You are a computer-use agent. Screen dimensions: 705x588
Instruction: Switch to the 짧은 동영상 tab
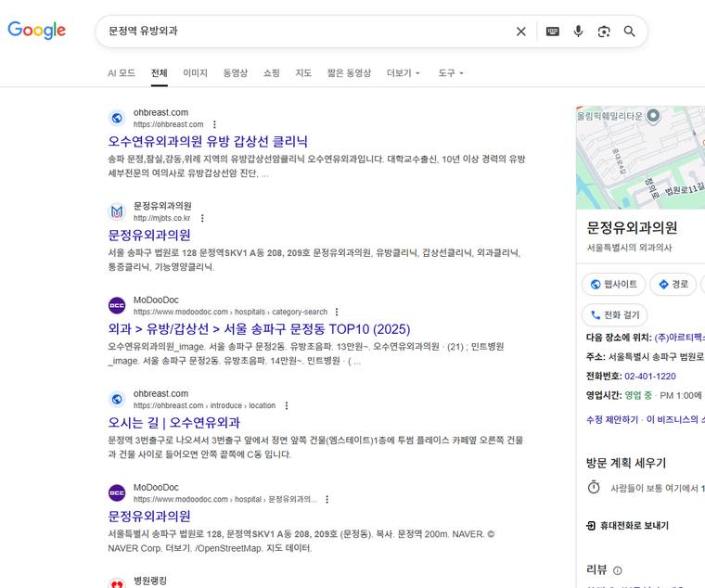coord(349,73)
